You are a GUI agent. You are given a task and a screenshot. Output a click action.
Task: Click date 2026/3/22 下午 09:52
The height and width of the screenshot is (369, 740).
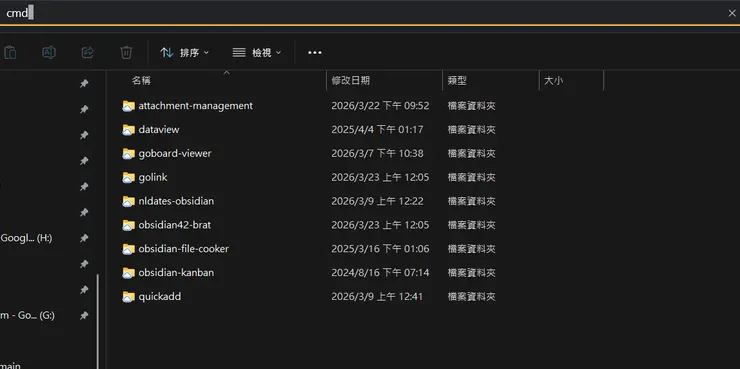click(380, 106)
